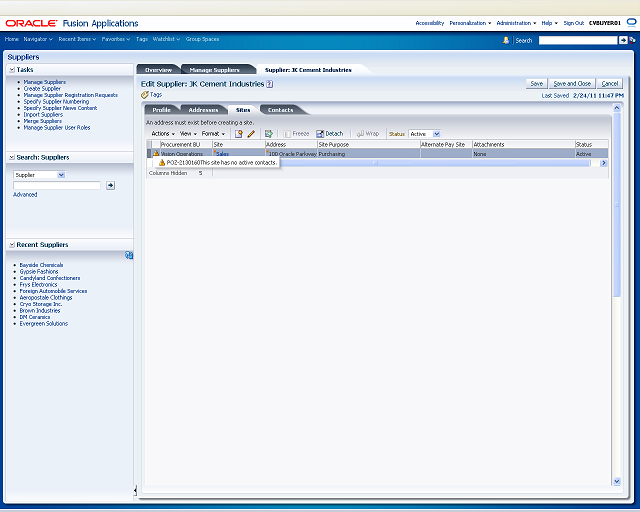
Task: Click the Oracle chat bubble icon top right
Action: (631, 22)
